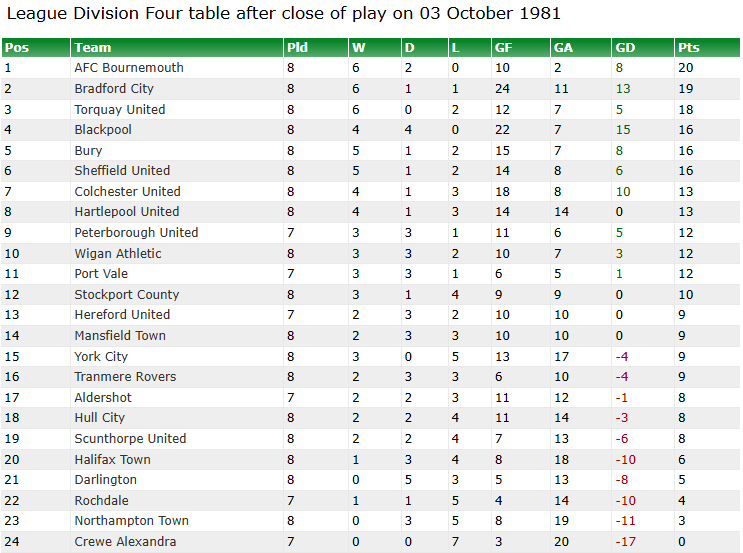Select Peterborough United row name

tap(136, 233)
